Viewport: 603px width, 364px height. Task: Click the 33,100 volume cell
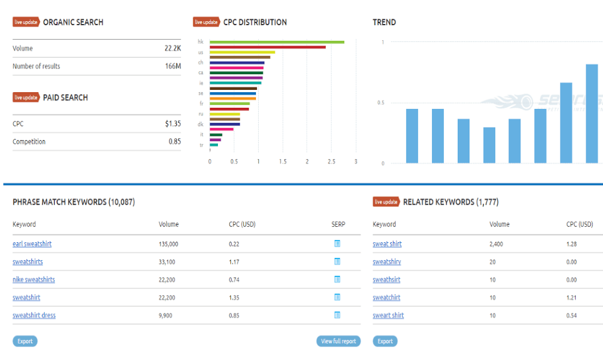[x=167, y=262]
